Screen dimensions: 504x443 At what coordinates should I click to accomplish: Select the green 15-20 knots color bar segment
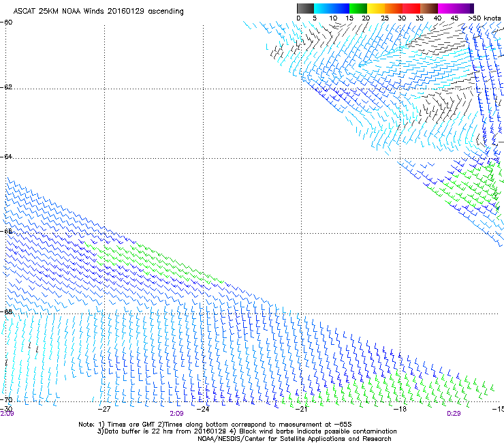[x=358, y=8]
